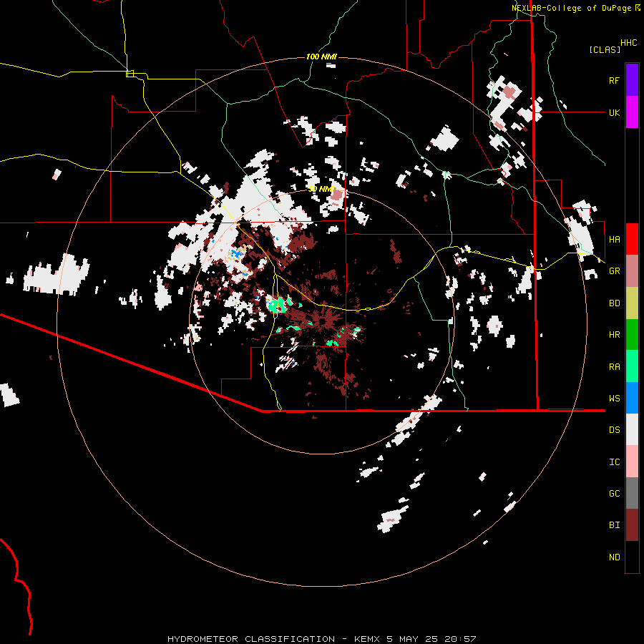The width and height of the screenshot is (644, 644).
Task: Click the 100 NMI range ring label
Action: click(x=321, y=57)
